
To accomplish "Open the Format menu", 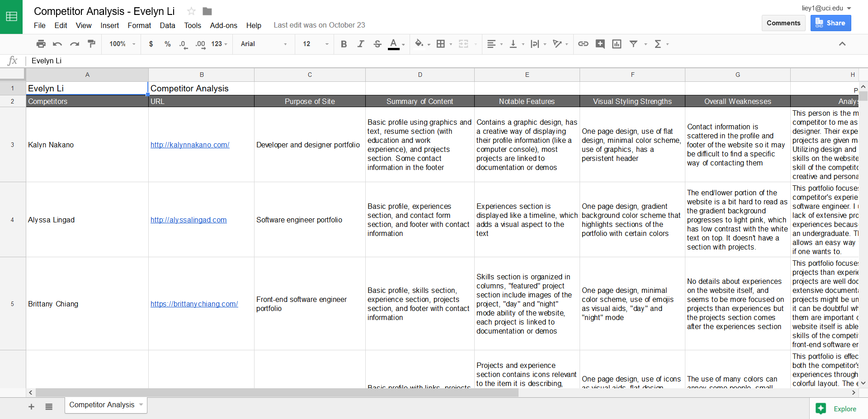I will coord(139,25).
